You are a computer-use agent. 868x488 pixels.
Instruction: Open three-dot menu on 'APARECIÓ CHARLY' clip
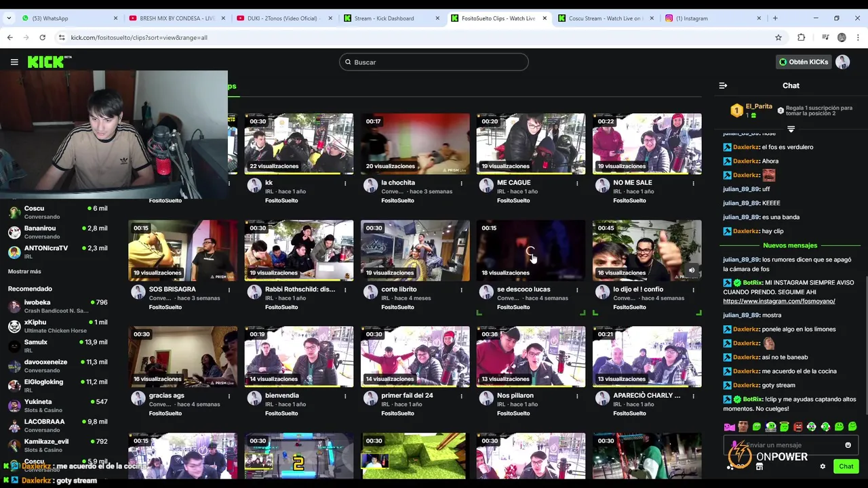tap(693, 396)
